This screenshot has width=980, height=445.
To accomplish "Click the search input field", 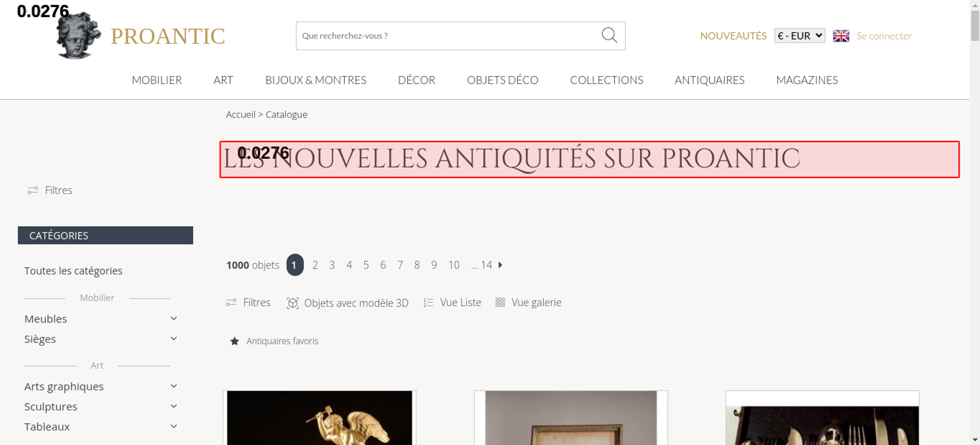I will (448, 36).
